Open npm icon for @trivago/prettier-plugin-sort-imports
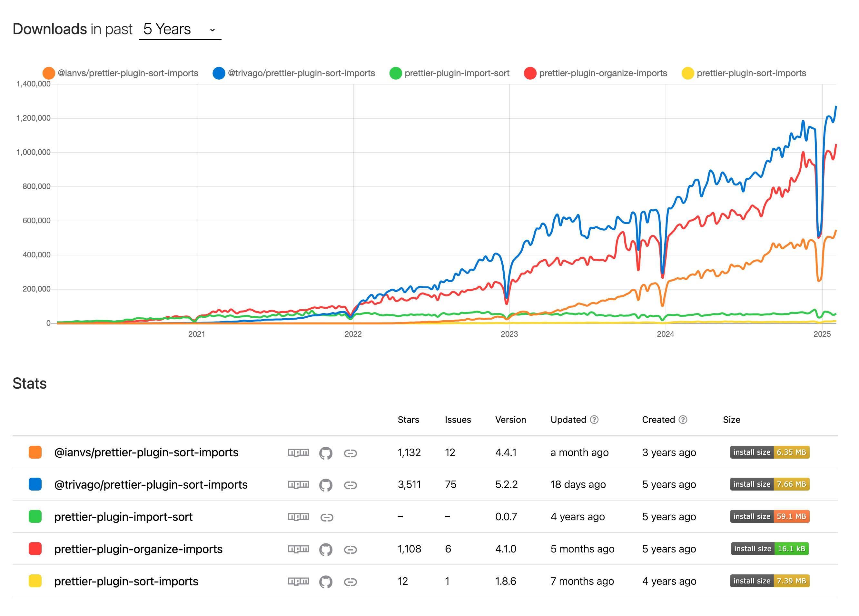This screenshot has height=616, width=859. point(299,484)
